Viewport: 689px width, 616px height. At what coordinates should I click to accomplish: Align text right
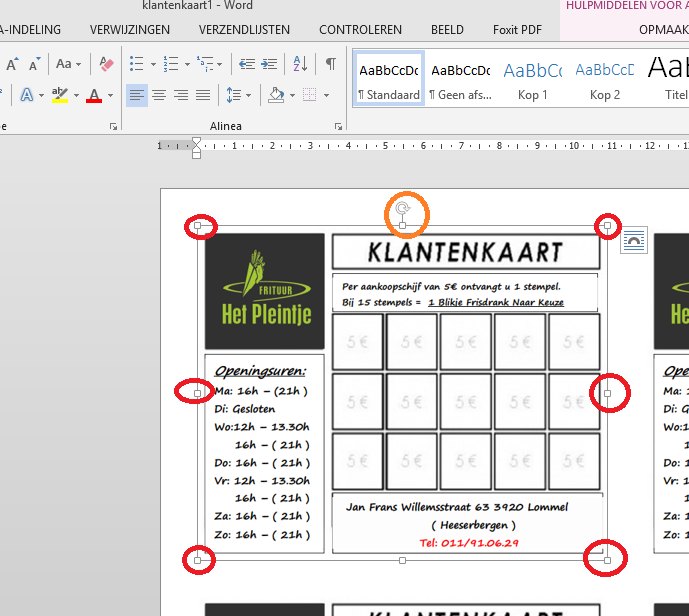pos(181,95)
